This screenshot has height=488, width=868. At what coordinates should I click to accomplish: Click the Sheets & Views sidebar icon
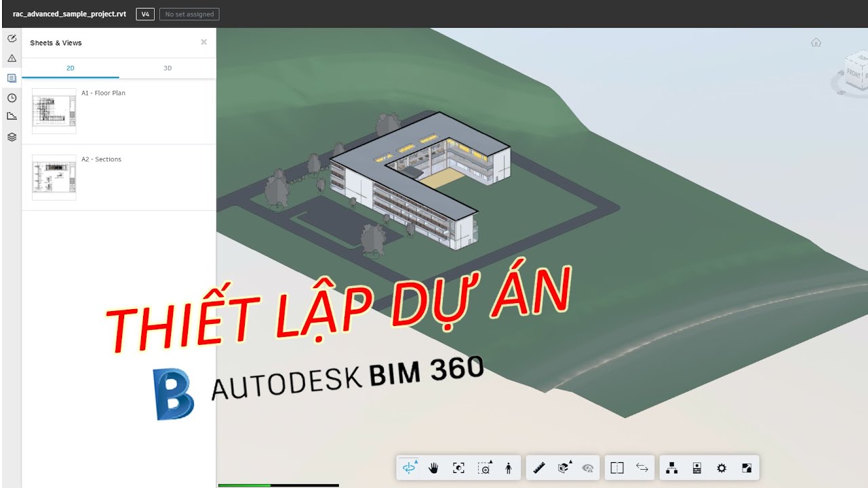[12, 78]
